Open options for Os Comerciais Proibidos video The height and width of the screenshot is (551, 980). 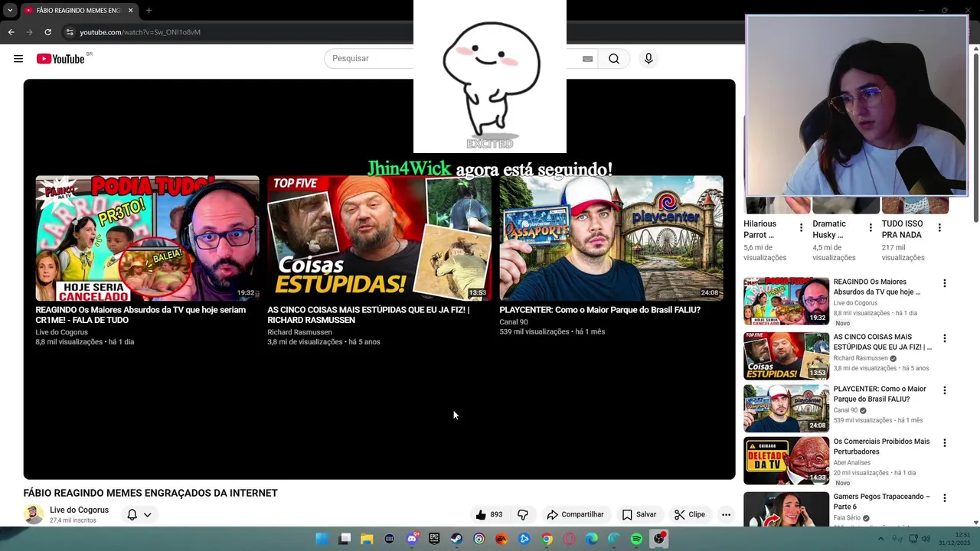pyautogui.click(x=944, y=443)
